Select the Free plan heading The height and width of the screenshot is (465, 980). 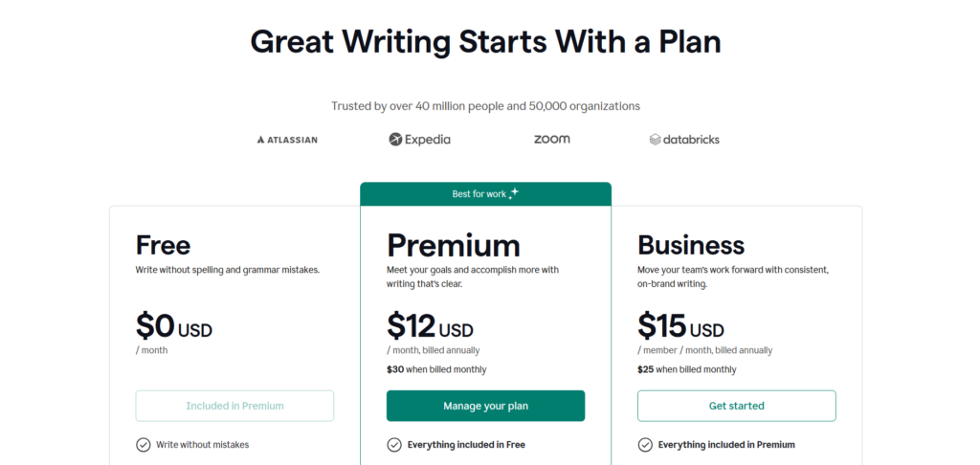coord(163,245)
